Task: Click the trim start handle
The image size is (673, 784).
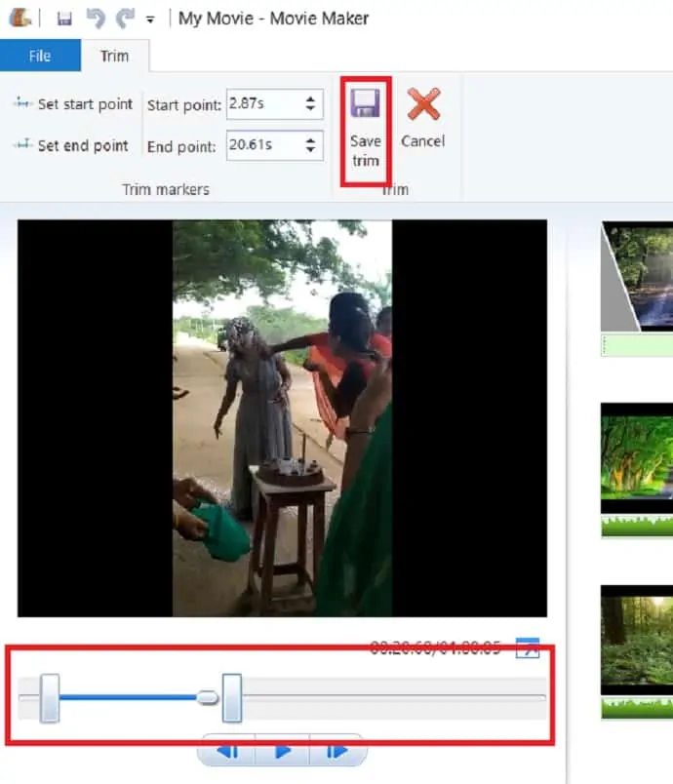Action: [50, 698]
